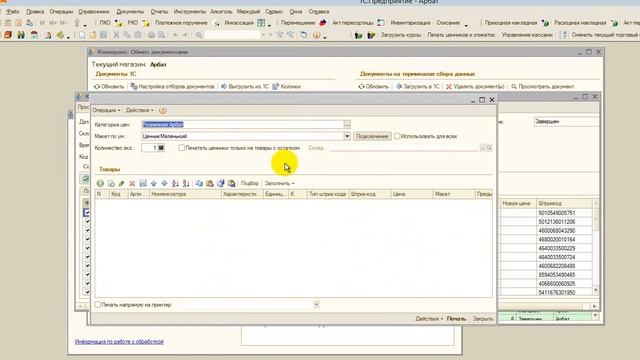Image resolution: width=640 pixels, height=360 pixels.
Task: Open Макет по ум. dropdown arrow
Action: 347,136
